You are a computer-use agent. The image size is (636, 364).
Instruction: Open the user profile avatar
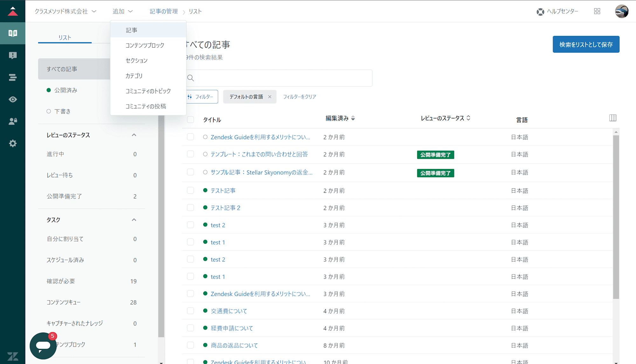(621, 11)
